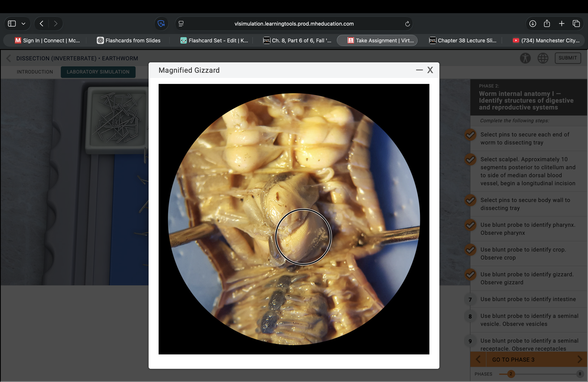Click the accessibility icon near Submit
This screenshot has width=588, height=382.
(x=525, y=58)
